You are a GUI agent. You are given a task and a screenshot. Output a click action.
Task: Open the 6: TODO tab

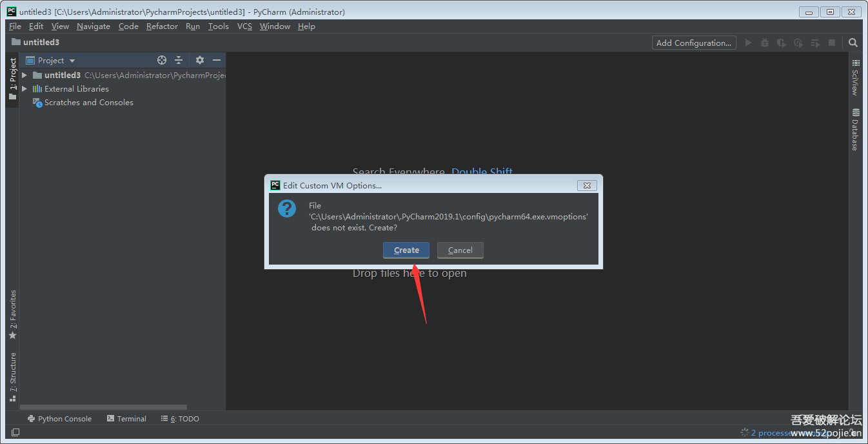180,419
